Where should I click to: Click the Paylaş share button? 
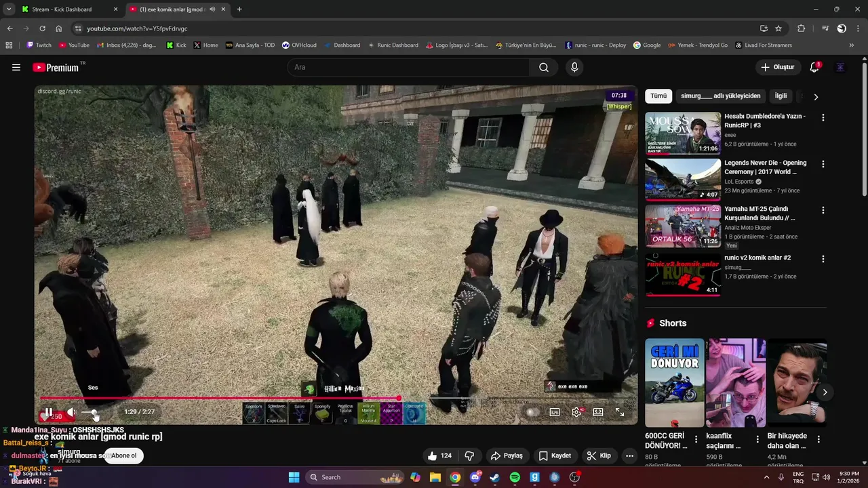click(x=507, y=455)
